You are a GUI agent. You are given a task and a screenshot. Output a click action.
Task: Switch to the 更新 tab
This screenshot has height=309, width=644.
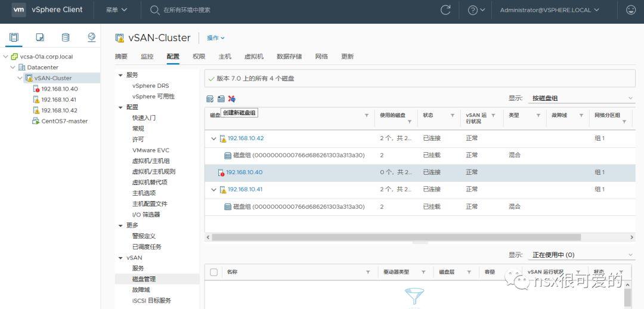tap(348, 57)
